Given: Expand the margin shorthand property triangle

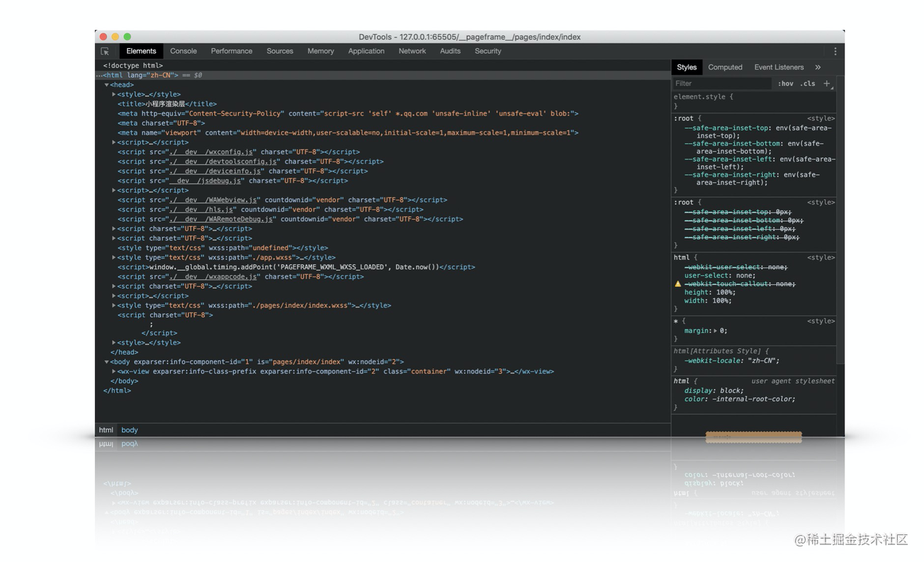Looking at the screenshot, I should click(x=715, y=331).
